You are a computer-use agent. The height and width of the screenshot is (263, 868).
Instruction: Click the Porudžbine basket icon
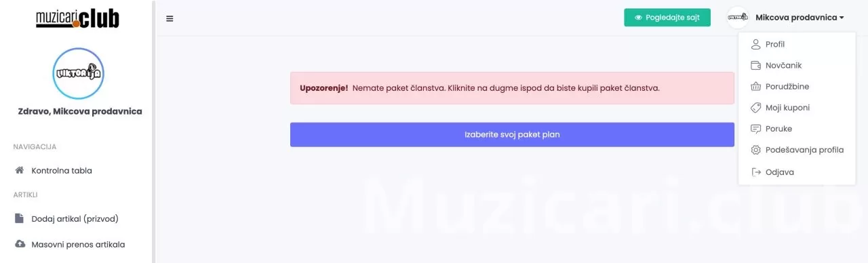coord(756,86)
